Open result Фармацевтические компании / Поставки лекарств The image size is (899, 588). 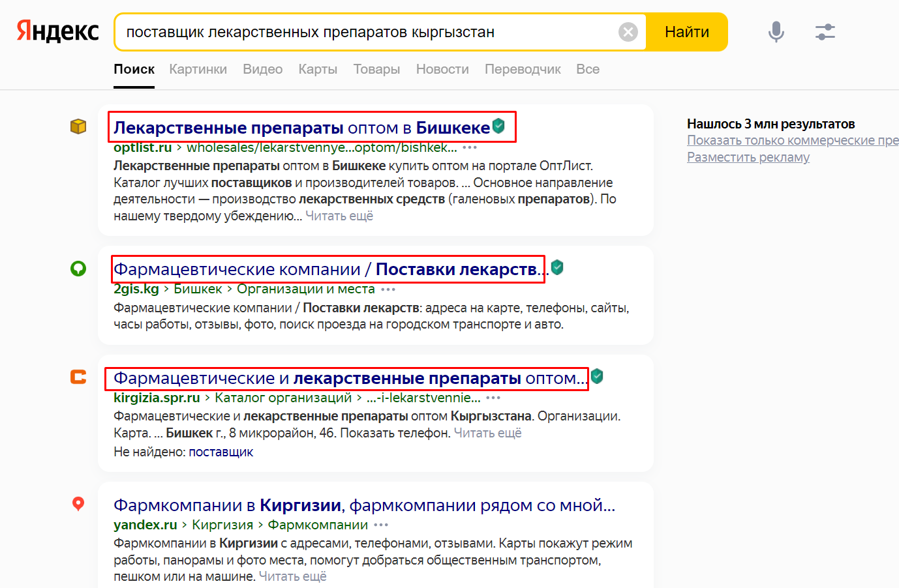(331, 269)
